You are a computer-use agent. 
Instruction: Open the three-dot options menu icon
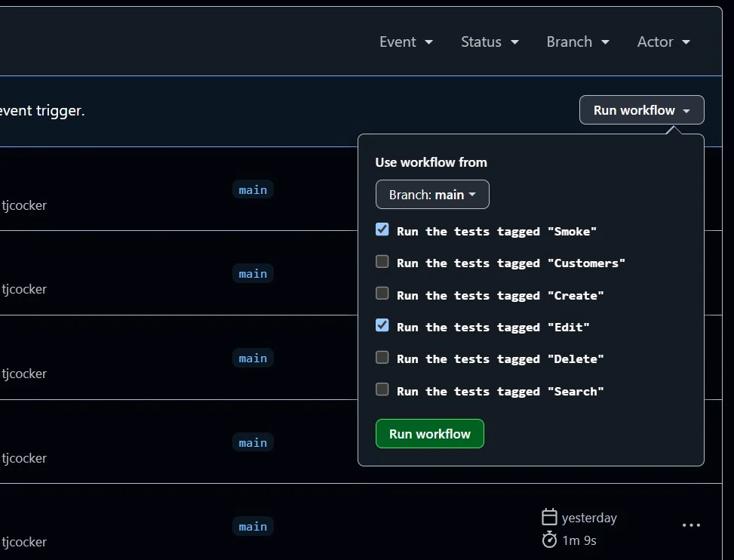pyautogui.click(x=691, y=525)
